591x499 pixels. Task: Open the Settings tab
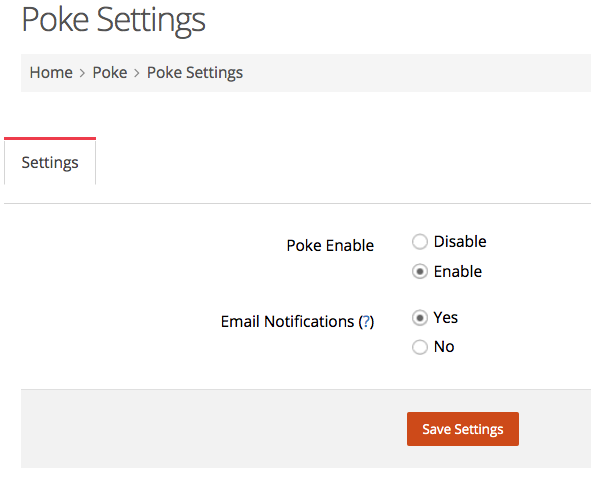coord(50,162)
